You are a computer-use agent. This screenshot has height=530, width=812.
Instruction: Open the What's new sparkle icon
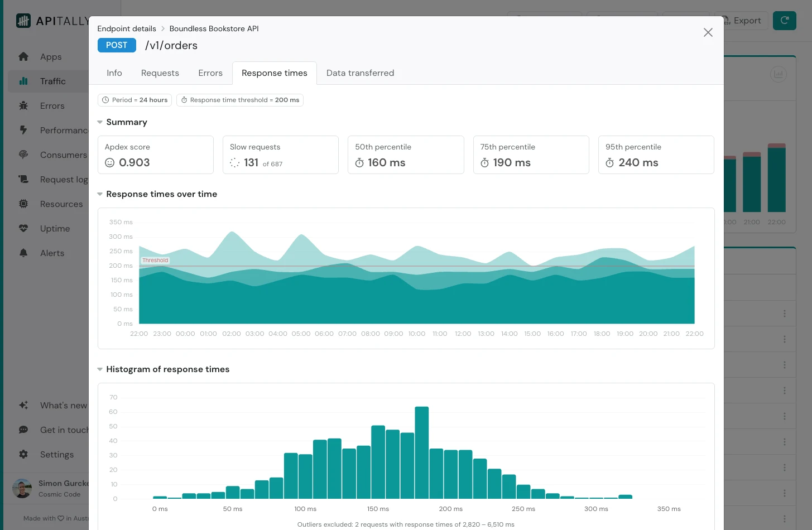pyautogui.click(x=23, y=405)
